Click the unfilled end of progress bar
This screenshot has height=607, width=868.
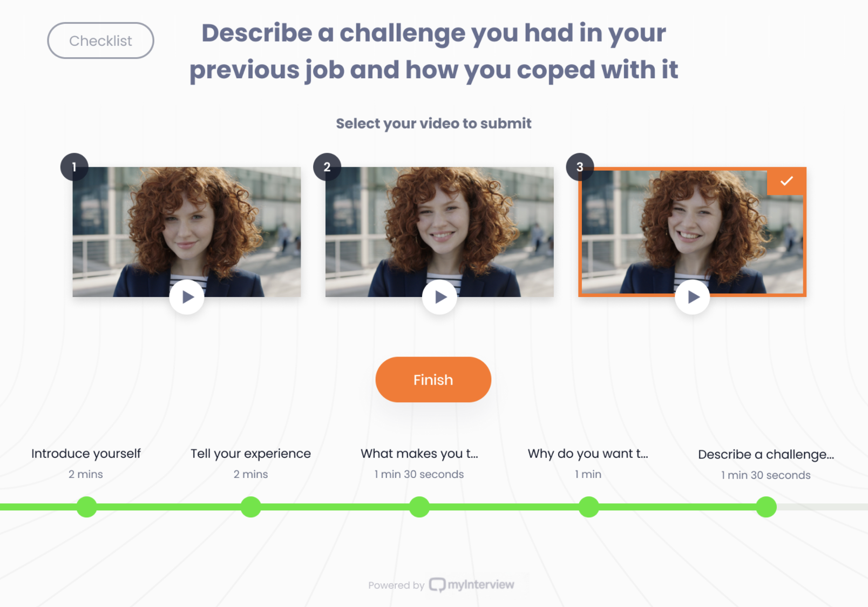(822, 507)
